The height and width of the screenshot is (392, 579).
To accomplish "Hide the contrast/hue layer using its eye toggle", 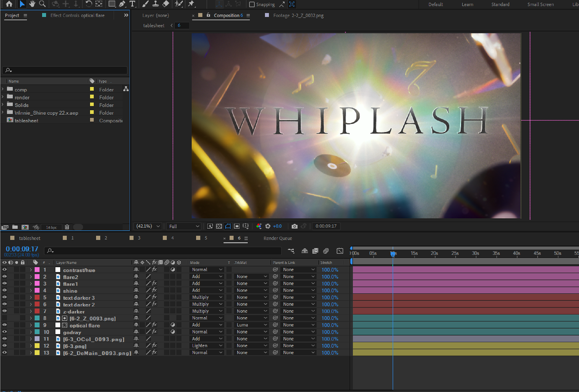I will click(x=4, y=270).
